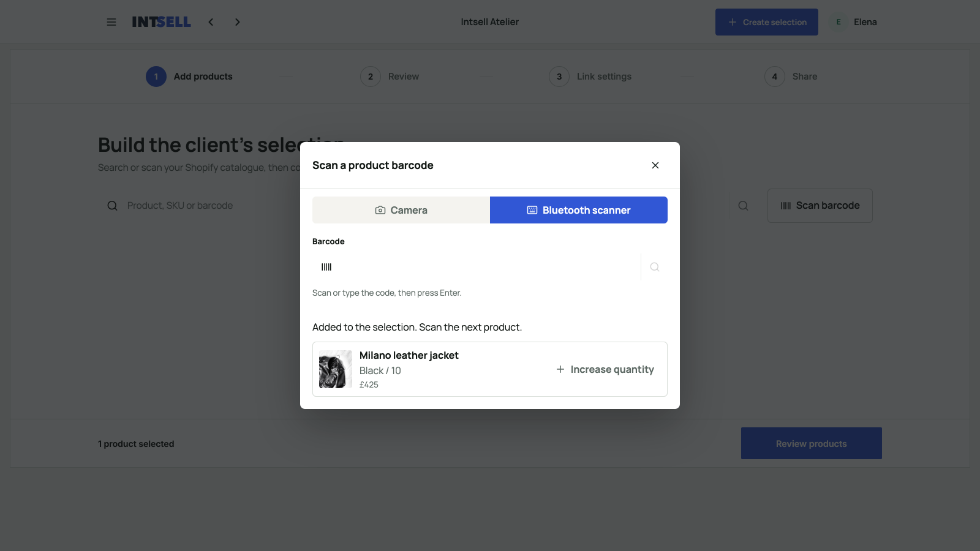Click the barcode lookup search icon
The image size is (980, 551).
click(655, 267)
